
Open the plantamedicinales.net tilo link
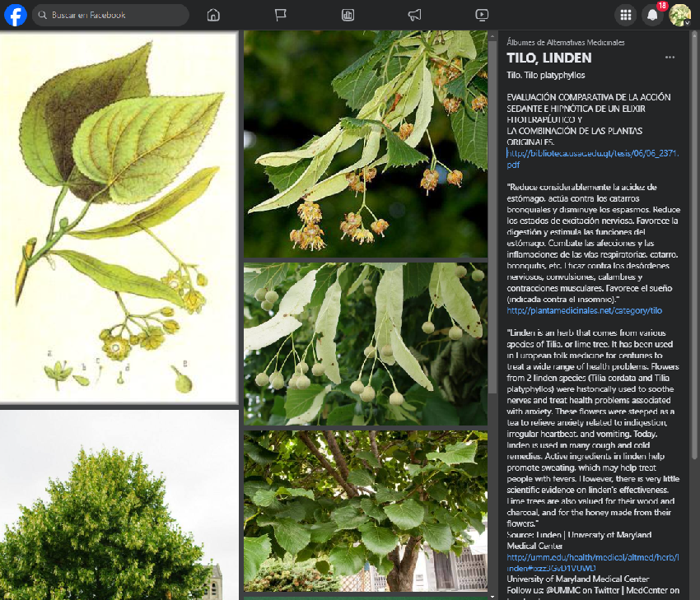click(x=585, y=311)
